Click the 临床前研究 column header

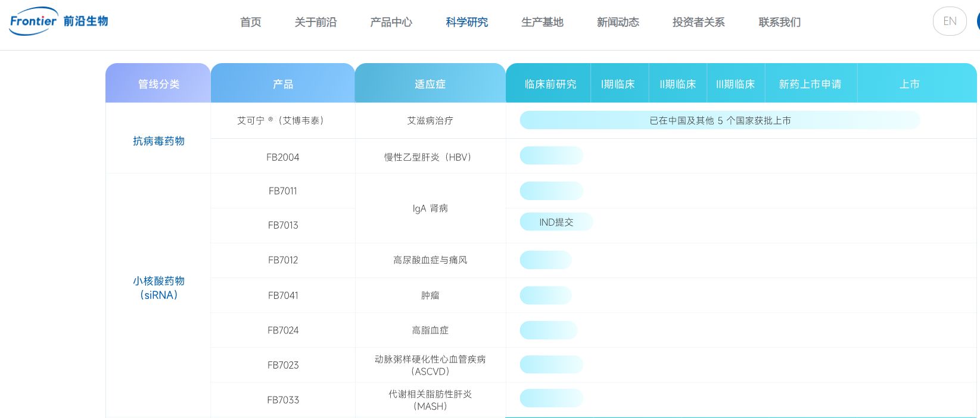tap(550, 84)
